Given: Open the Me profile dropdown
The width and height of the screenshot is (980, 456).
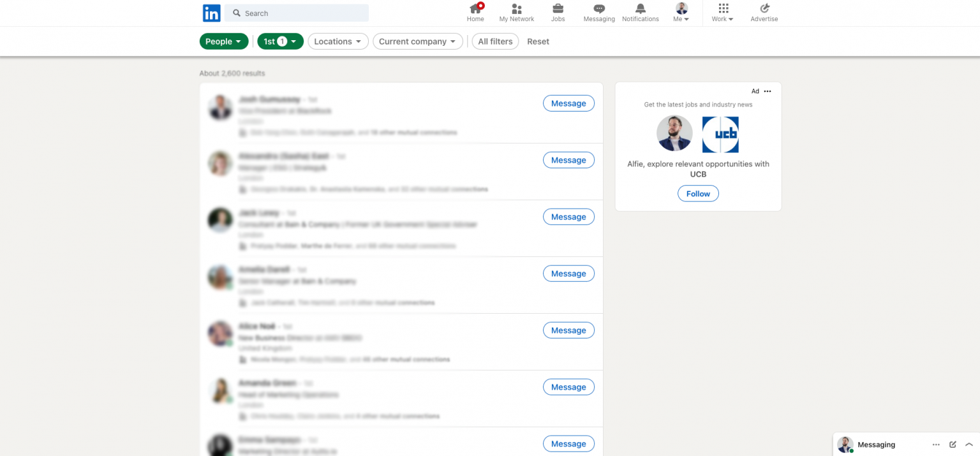Looking at the screenshot, I should tap(681, 11).
